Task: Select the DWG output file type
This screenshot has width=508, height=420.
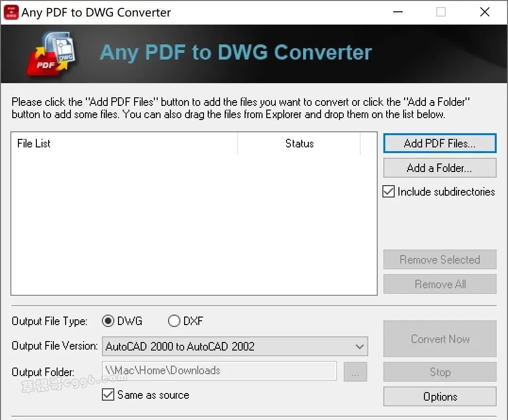Action: (108, 321)
